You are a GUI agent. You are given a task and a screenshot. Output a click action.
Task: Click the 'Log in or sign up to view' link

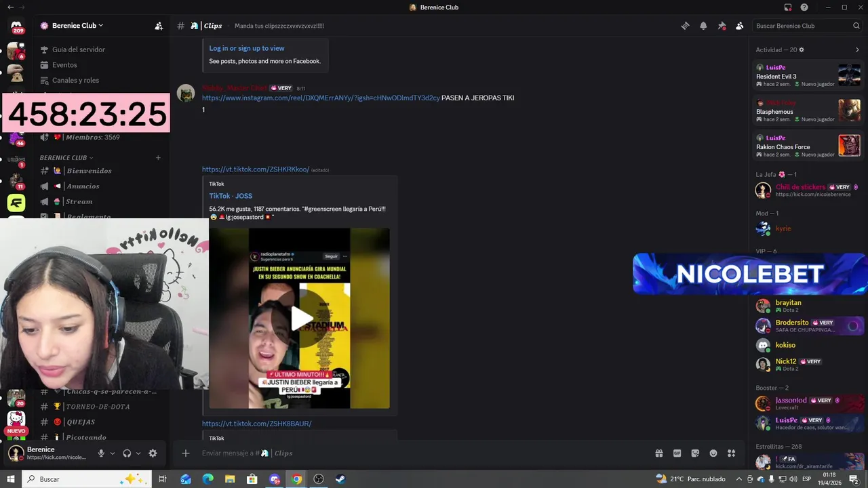tap(247, 48)
